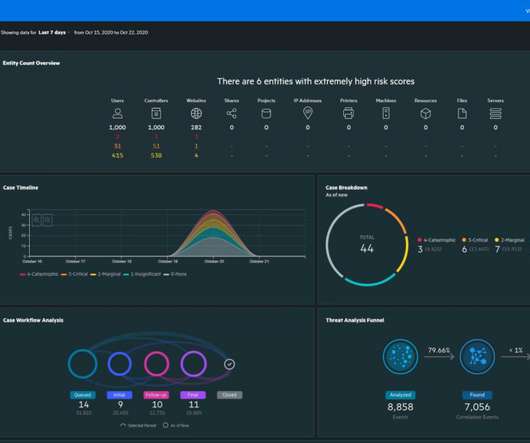530x443 pixels.
Task: Click the 2-Marginal breakdown legend dot
Action: (x=497, y=240)
